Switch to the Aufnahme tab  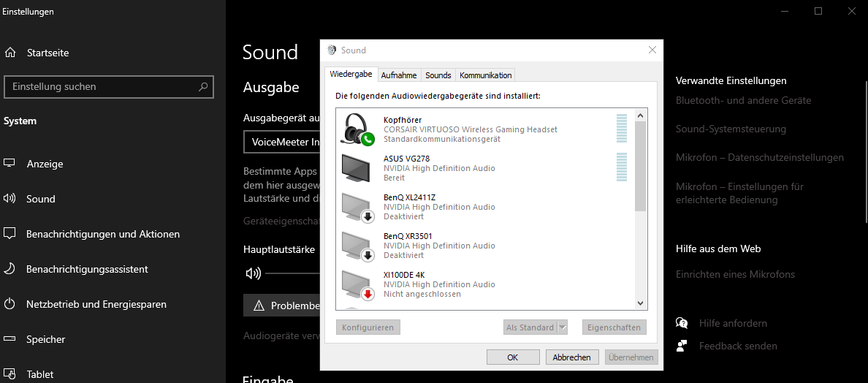[399, 75]
